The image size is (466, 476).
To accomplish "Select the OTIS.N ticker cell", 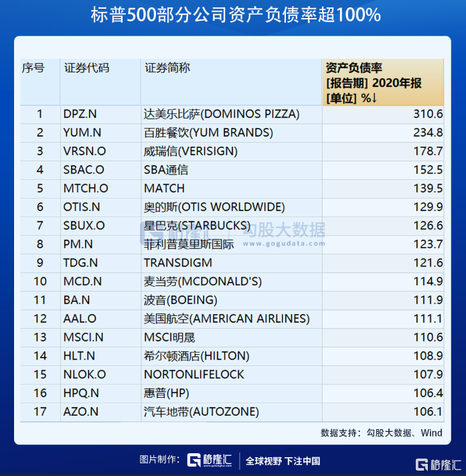I will click(x=100, y=208).
